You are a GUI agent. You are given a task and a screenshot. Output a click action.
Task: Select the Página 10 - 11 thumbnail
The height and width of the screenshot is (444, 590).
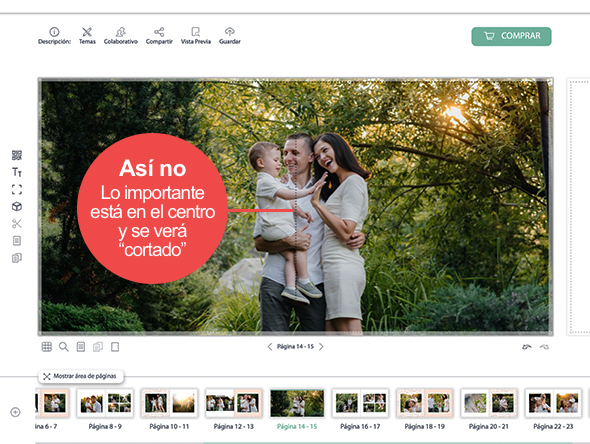point(169,403)
